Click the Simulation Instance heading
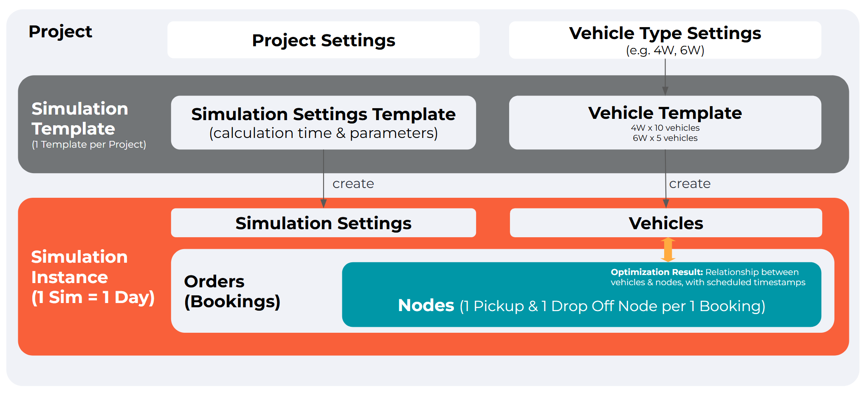This screenshot has height=393, width=868. (93, 277)
